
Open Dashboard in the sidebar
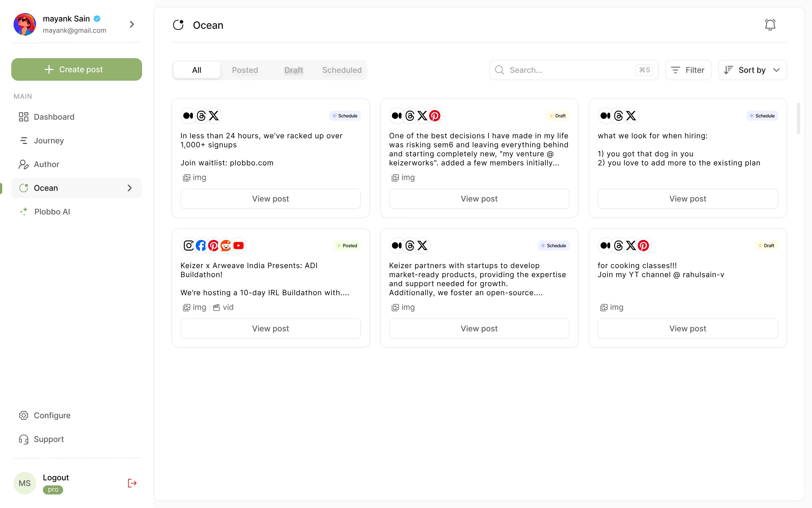pos(76,117)
